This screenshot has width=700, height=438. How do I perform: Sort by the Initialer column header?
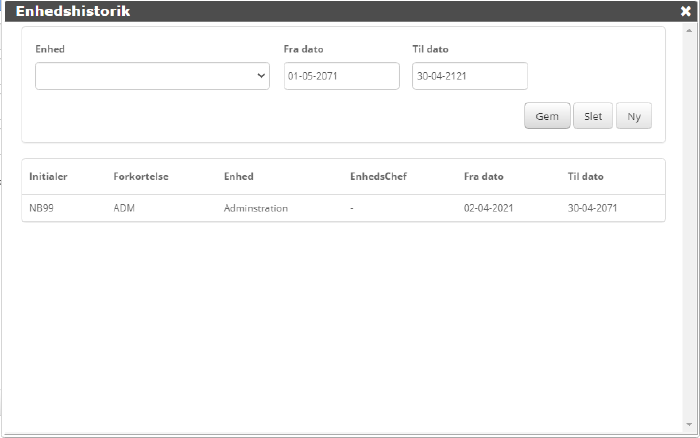[x=48, y=177]
